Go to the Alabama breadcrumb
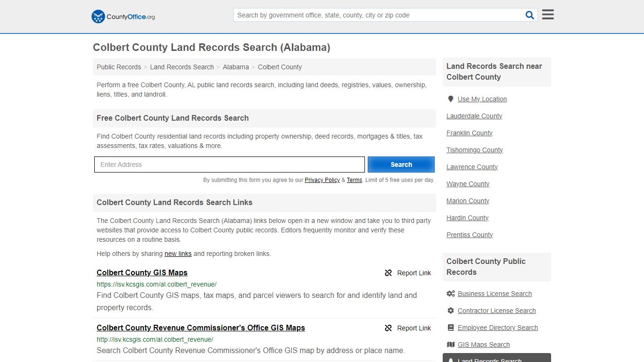 pos(236,67)
